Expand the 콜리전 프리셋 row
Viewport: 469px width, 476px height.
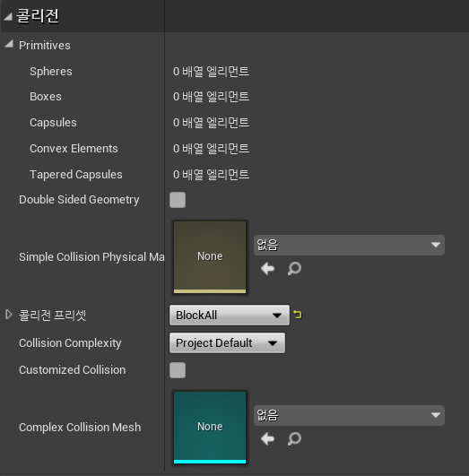click(x=9, y=315)
